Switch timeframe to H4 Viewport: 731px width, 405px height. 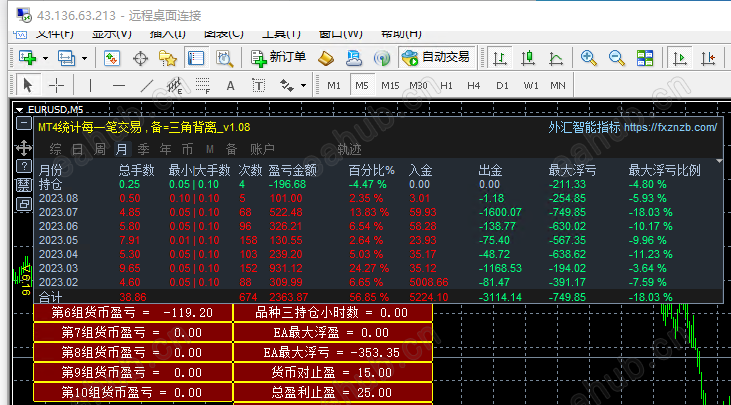474,86
